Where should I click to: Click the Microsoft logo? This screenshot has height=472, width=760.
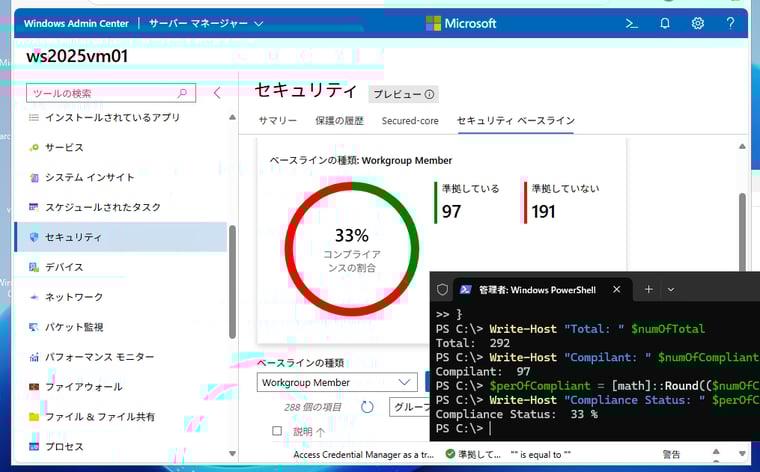[x=461, y=23]
